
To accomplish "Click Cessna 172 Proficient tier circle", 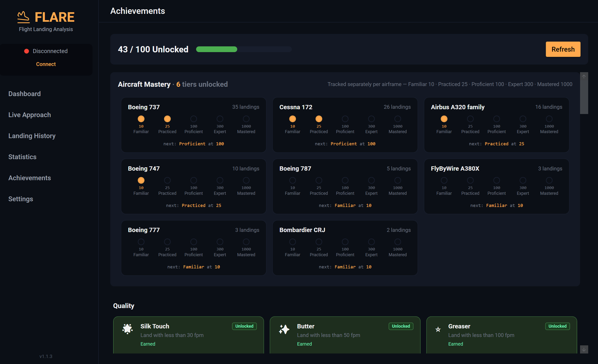I will (x=345, y=119).
